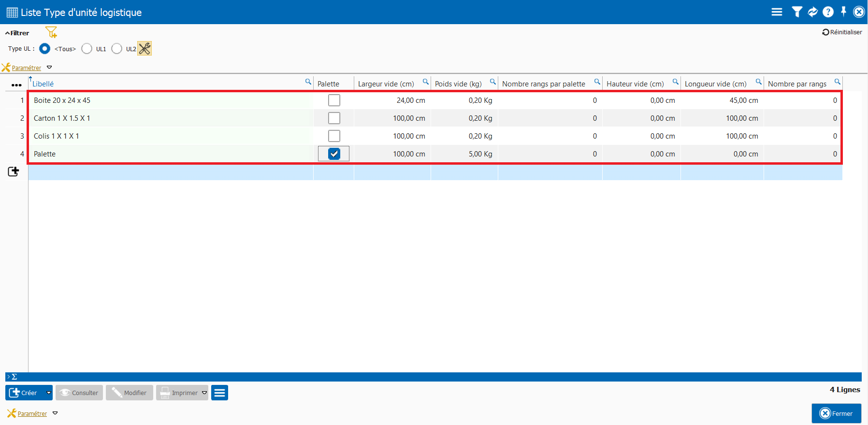Image resolution: width=868 pixels, height=425 pixels.
Task: Uncheck the Palette checkbox in the Palette row
Action: click(334, 154)
